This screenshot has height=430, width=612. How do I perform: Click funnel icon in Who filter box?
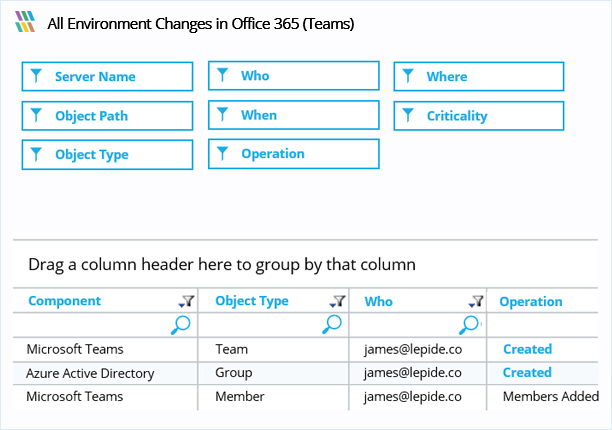point(222,75)
